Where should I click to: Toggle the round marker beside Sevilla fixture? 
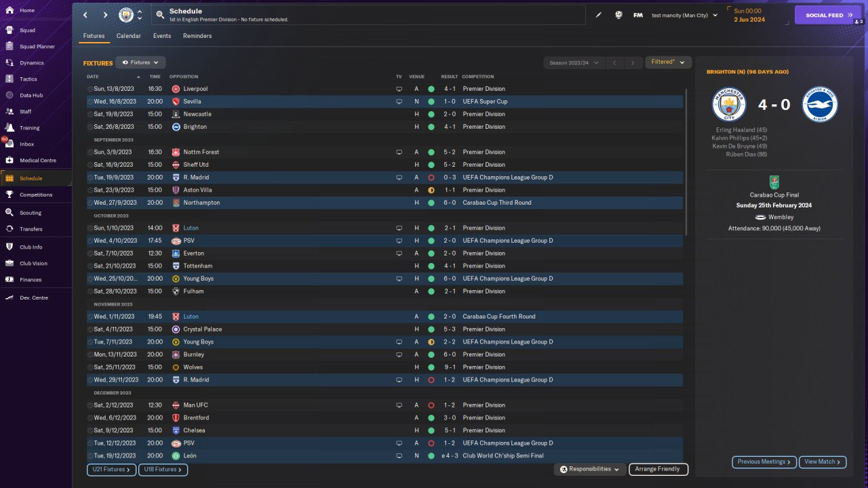click(x=90, y=102)
